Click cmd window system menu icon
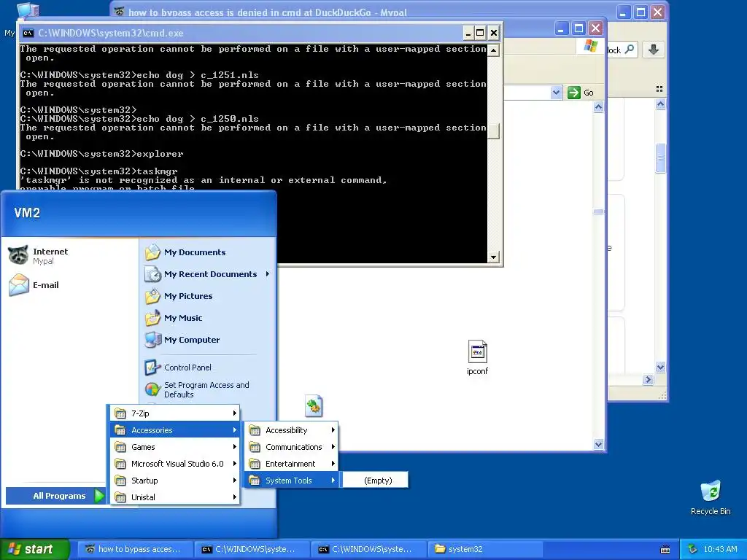 28,33
